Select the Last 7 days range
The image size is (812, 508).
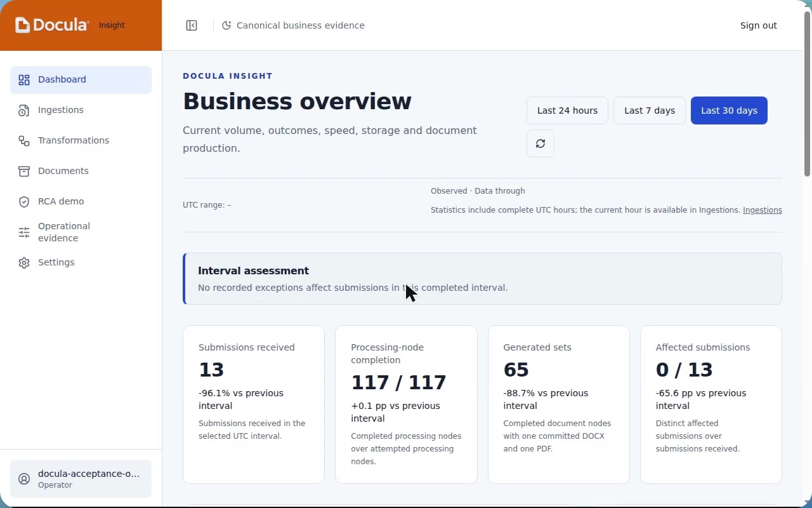(650, 110)
